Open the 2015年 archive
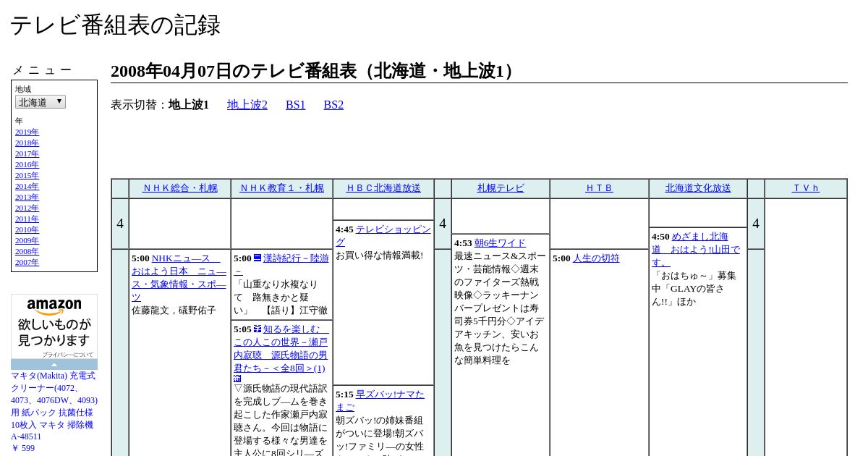Image resolution: width=868 pixels, height=456 pixels. tap(27, 176)
